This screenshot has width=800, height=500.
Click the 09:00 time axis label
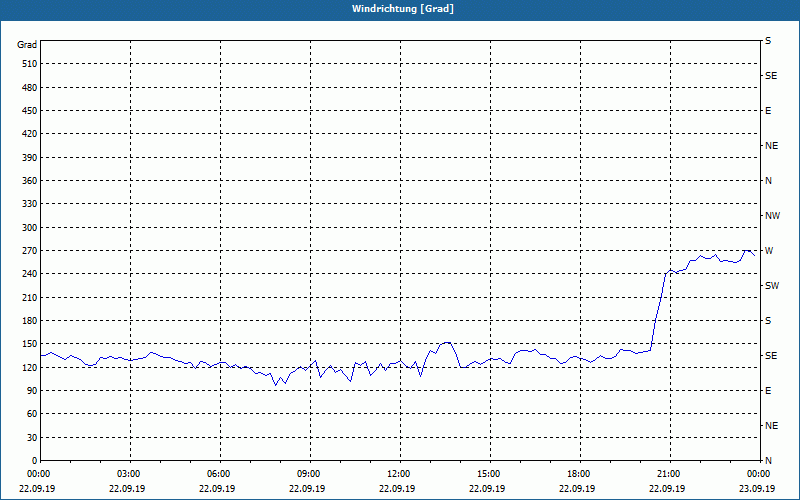pyautogui.click(x=308, y=474)
